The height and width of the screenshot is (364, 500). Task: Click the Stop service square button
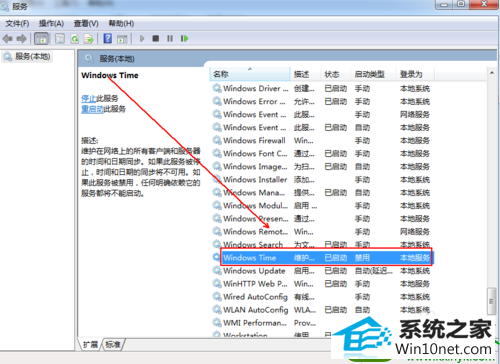tap(156, 38)
